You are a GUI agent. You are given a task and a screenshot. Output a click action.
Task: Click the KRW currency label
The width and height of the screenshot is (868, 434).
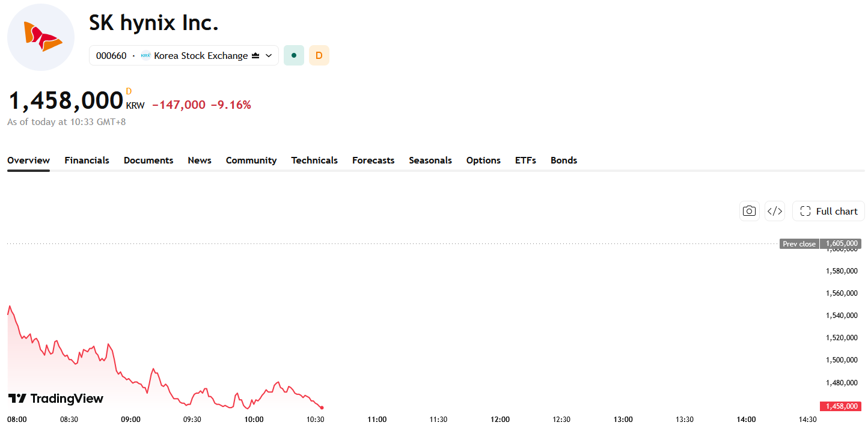(x=135, y=106)
